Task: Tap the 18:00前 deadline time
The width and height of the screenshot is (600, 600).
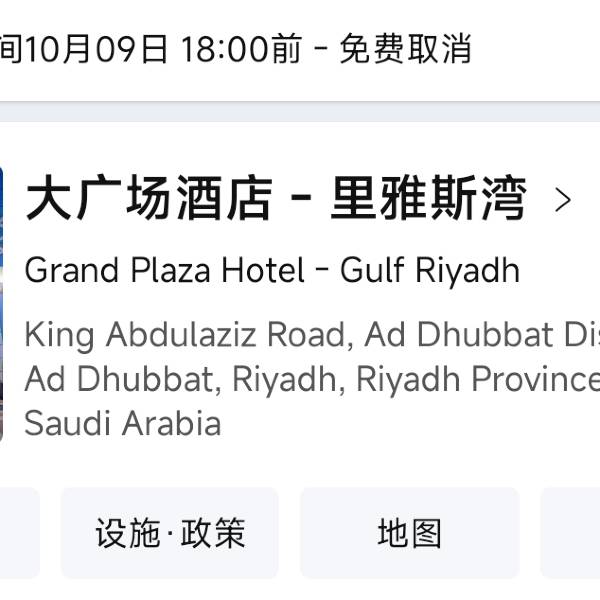Action: [x=240, y=49]
